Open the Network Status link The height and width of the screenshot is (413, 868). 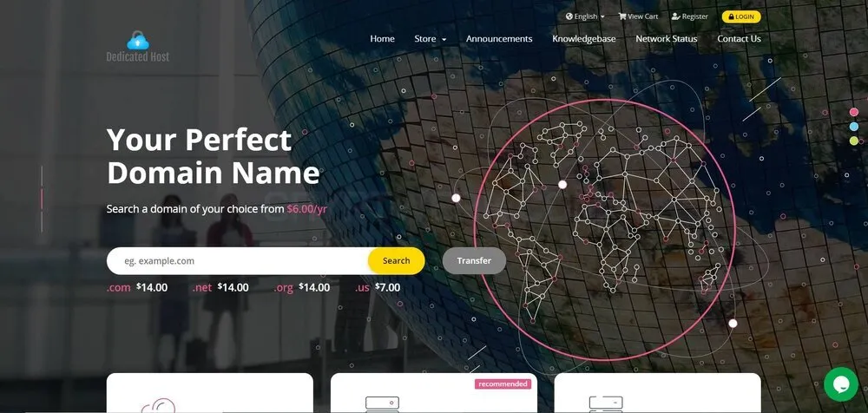(666, 39)
